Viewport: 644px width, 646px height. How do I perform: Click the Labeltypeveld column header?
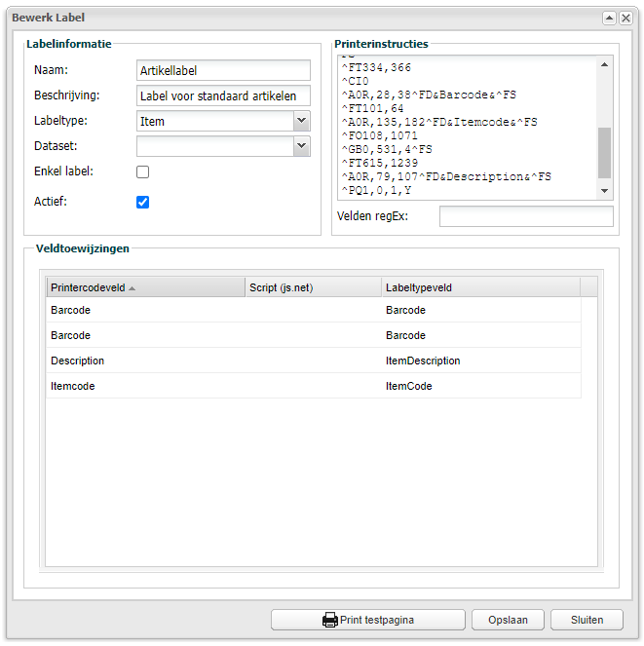coord(481,287)
